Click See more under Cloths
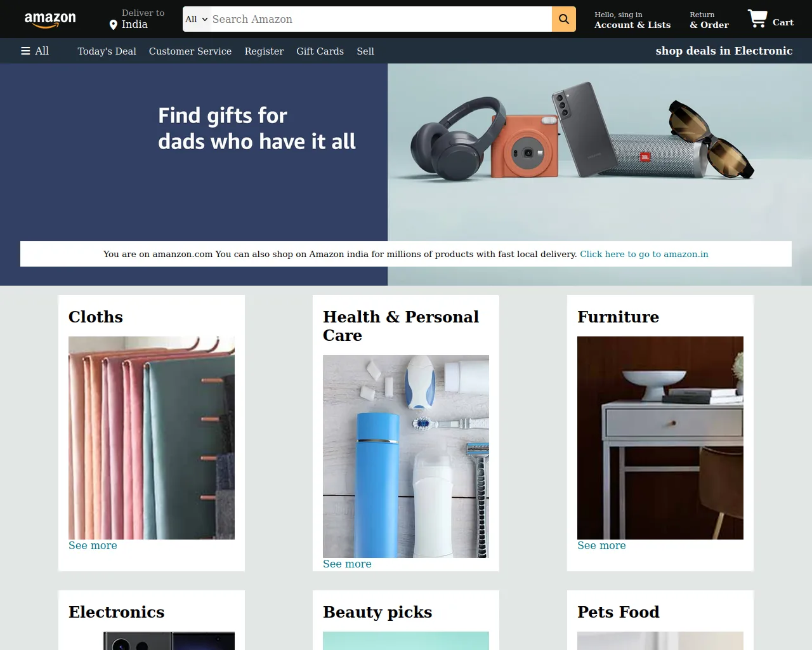Screen dimensions: 812x650 pyautogui.click(x=93, y=545)
